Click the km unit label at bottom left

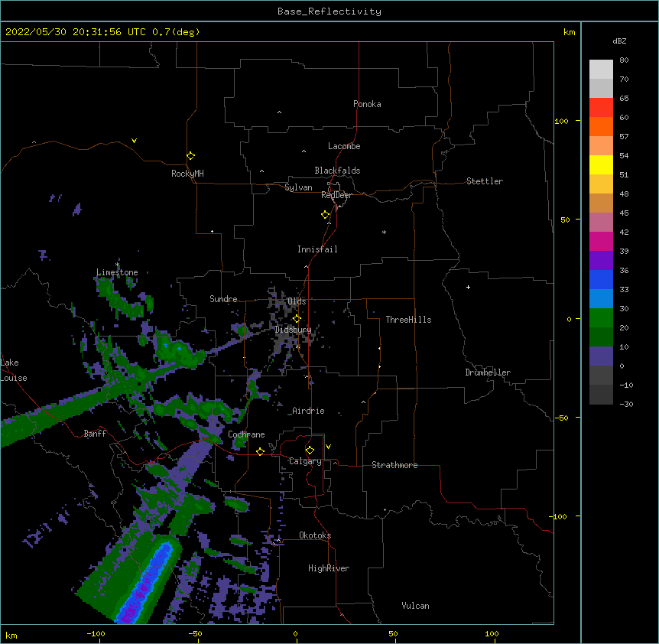click(11, 635)
